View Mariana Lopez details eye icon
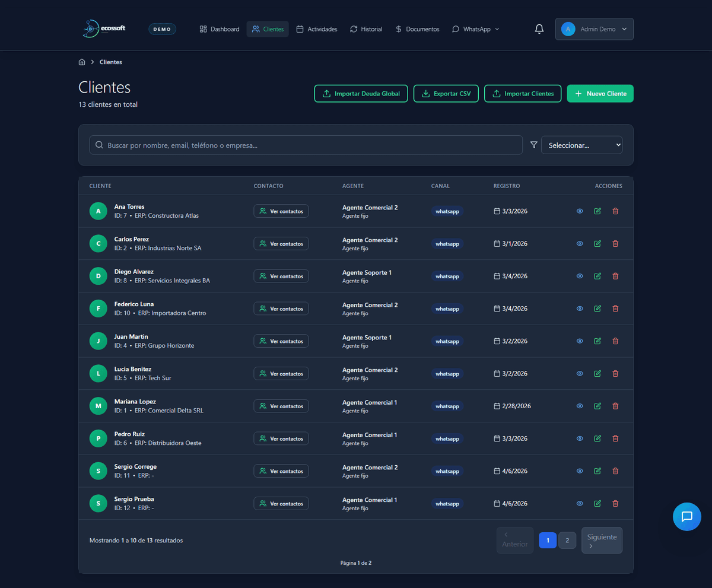 point(580,406)
